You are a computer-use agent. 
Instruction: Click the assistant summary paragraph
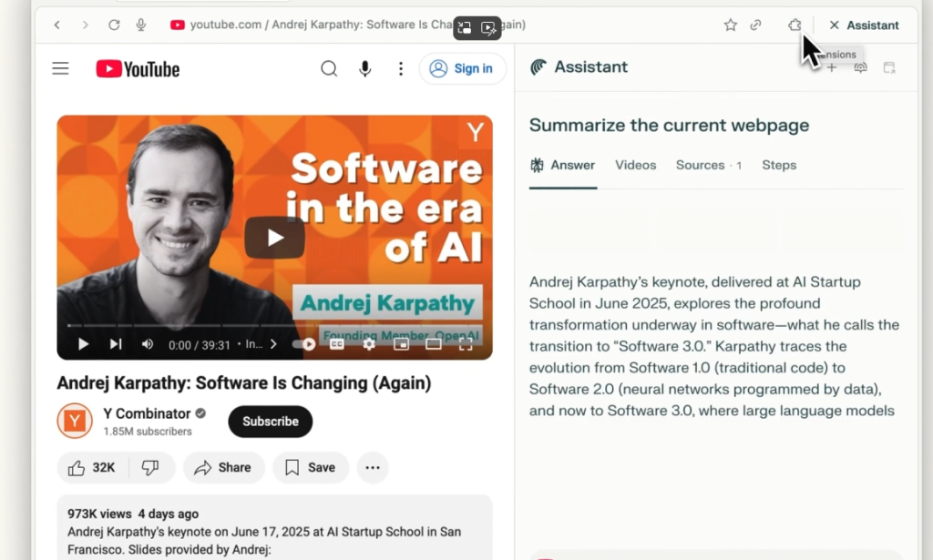[714, 347]
